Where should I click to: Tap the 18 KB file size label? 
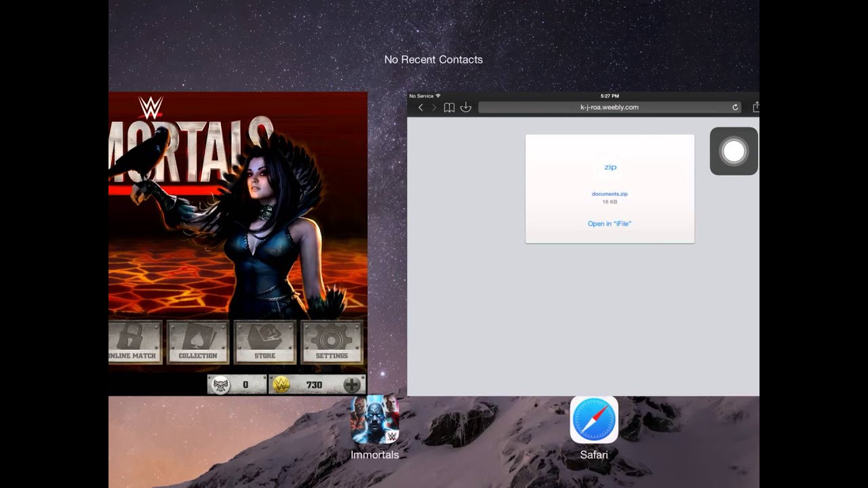pyautogui.click(x=610, y=202)
